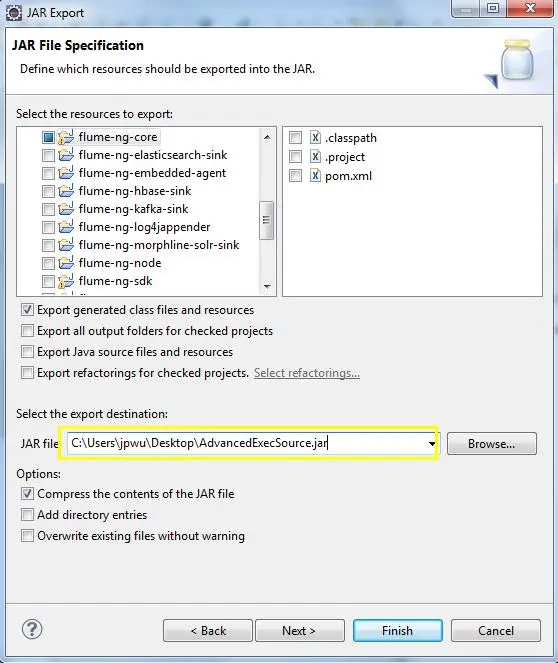Click the flume-ng-sdk project folder icon
Viewport: 558px width, 663px height.
point(66,281)
